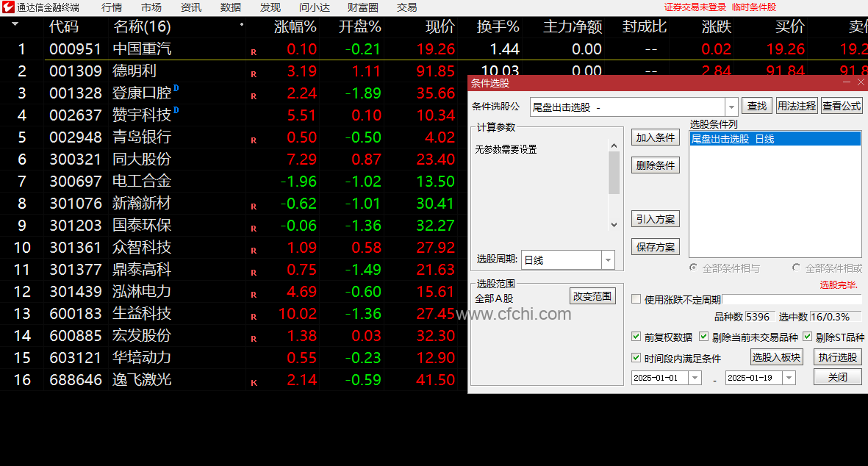868x466 pixels.
Task: Minimize the 条件选股 dialog
Action: [847, 82]
